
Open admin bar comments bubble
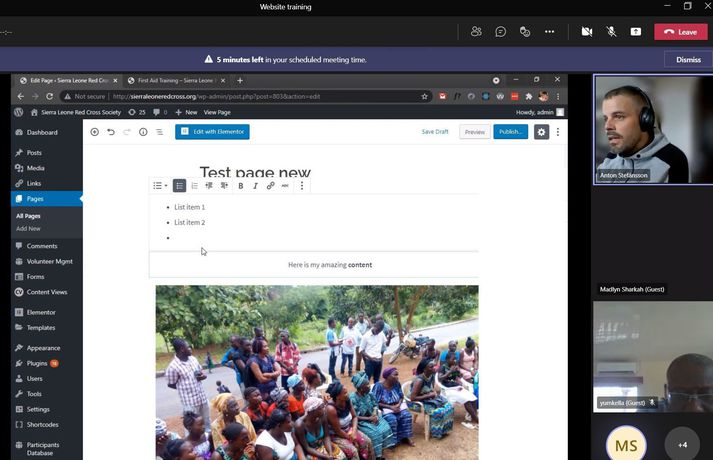tap(160, 112)
